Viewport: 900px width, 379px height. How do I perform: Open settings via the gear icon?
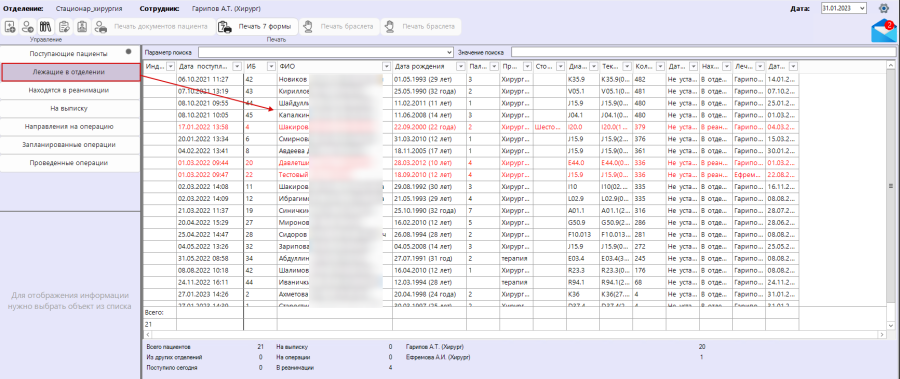885,8
